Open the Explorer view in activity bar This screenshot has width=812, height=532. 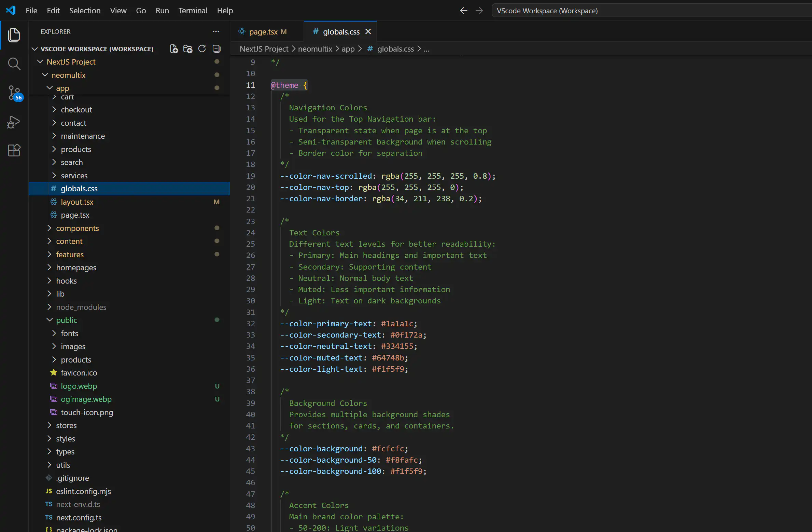click(14, 35)
